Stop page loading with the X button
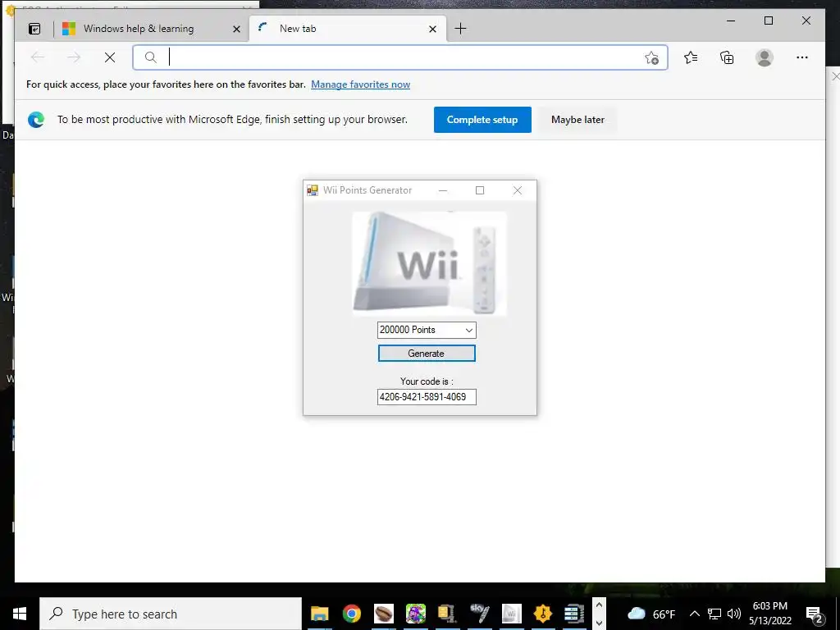Viewport: 840px width, 630px height. pyautogui.click(x=110, y=57)
